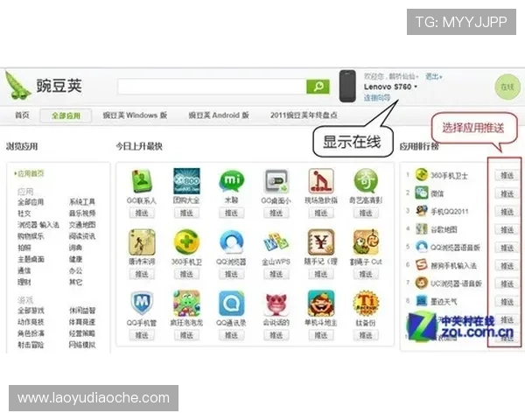Screen dimensions: 525x420
Task: Push the 金山WPS app with 推送
Action: (x=276, y=274)
